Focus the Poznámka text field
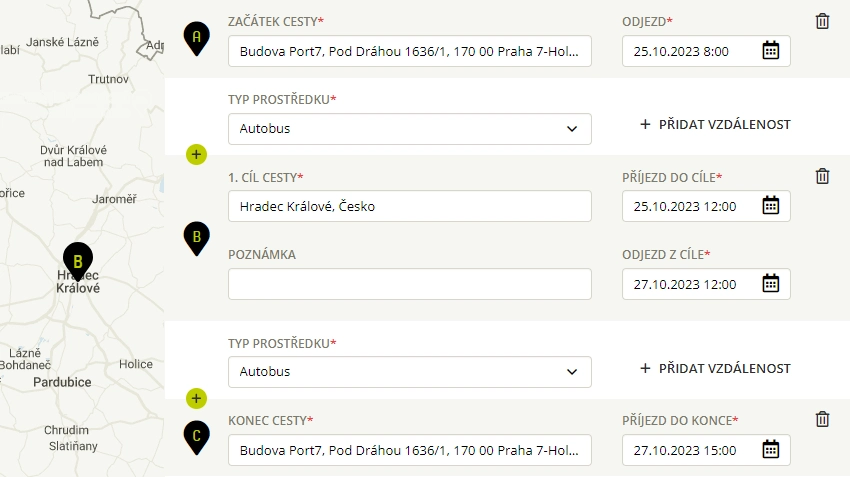Viewport: 850px width, 477px height. pos(409,284)
